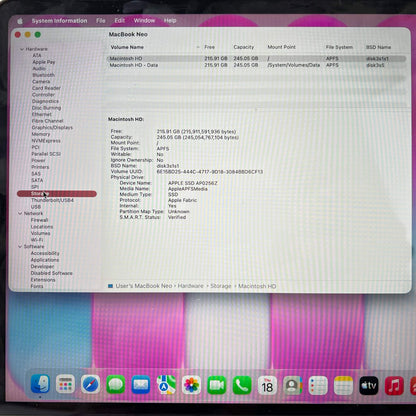The image size is (416, 416).
Task: Select Thunderbolt/USB4 in the sidebar
Action: pos(52,200)
